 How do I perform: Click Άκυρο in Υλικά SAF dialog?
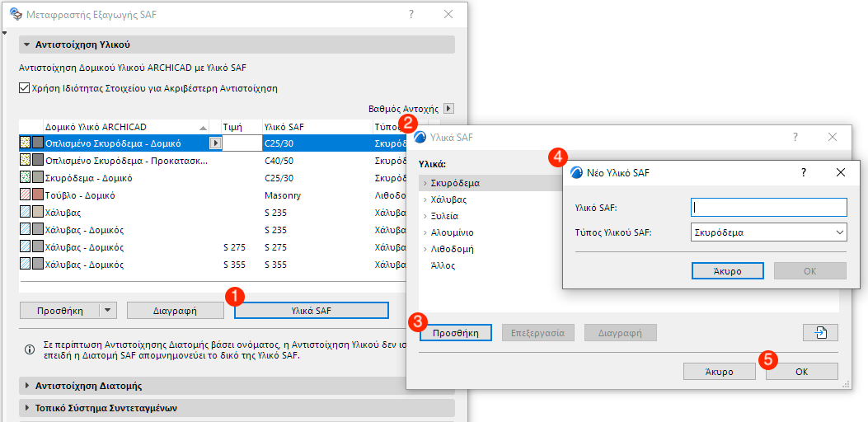[719, 372]
